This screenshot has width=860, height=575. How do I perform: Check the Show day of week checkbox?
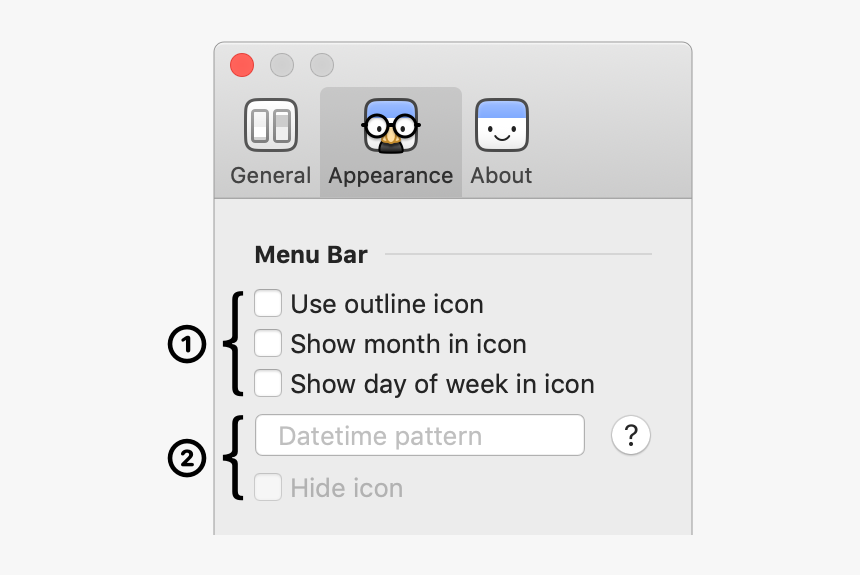point(268,384)
